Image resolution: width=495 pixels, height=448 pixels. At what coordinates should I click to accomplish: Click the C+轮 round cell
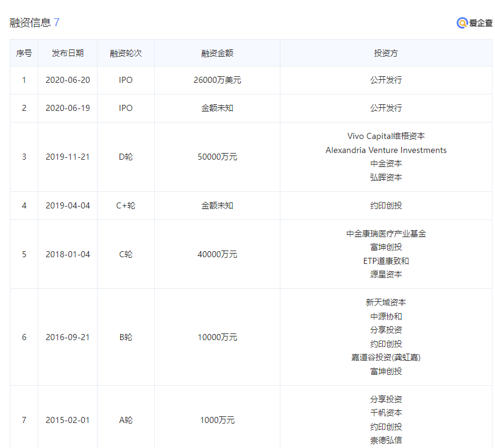coord(126,205)
